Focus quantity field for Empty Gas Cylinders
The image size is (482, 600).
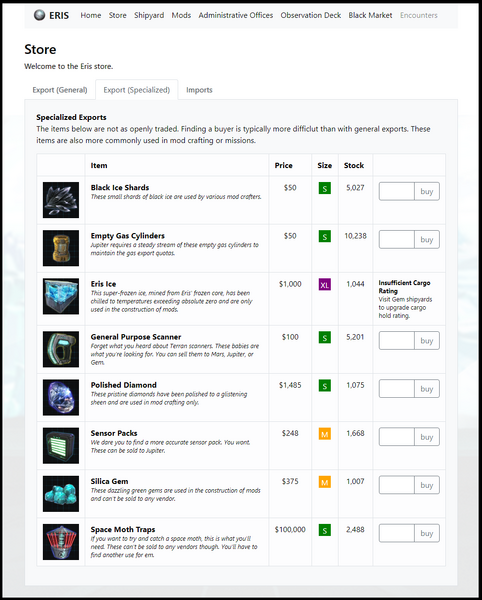(397, 240)
